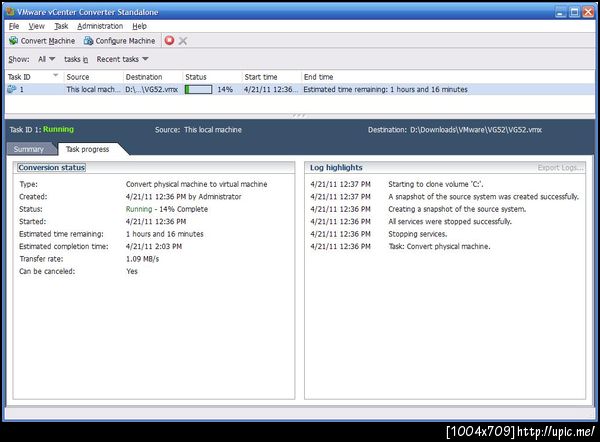Click the '1.09 MB/s' transfer rate value
600x442 pixels.
tap(142, 259)
